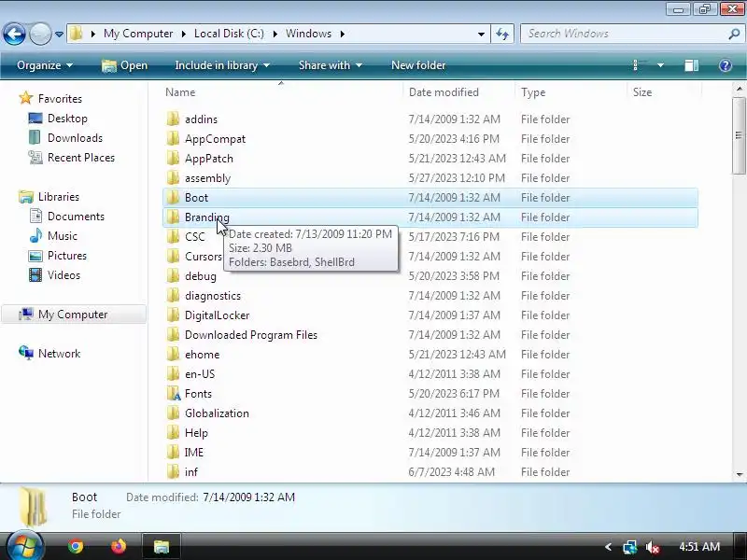
Task: Click My Computer in the address path
Action: (x=138, y=34)
